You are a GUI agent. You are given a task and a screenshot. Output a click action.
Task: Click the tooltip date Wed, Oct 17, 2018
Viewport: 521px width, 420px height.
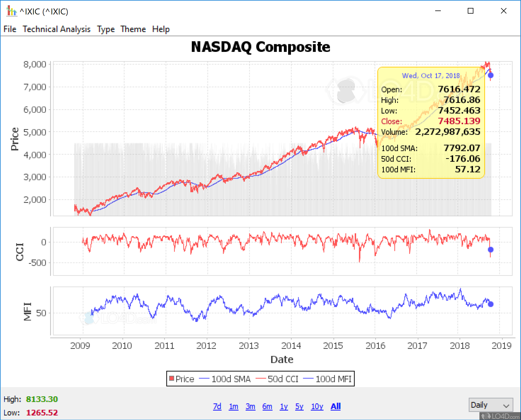(x=431, y=76)
